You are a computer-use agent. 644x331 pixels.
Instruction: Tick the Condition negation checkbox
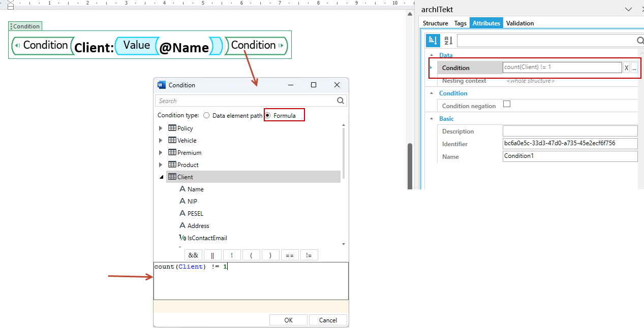pos(506,105)
